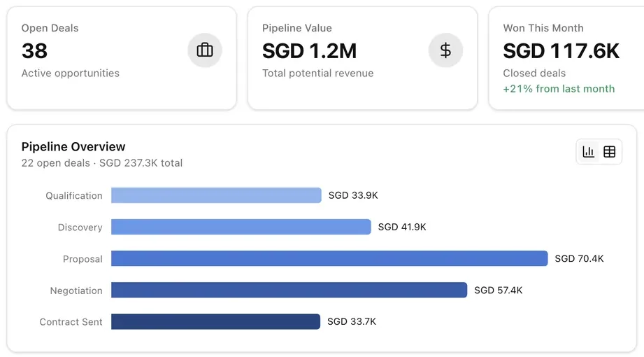Click '22 open deals · SGD 237.3K total'

102,163
